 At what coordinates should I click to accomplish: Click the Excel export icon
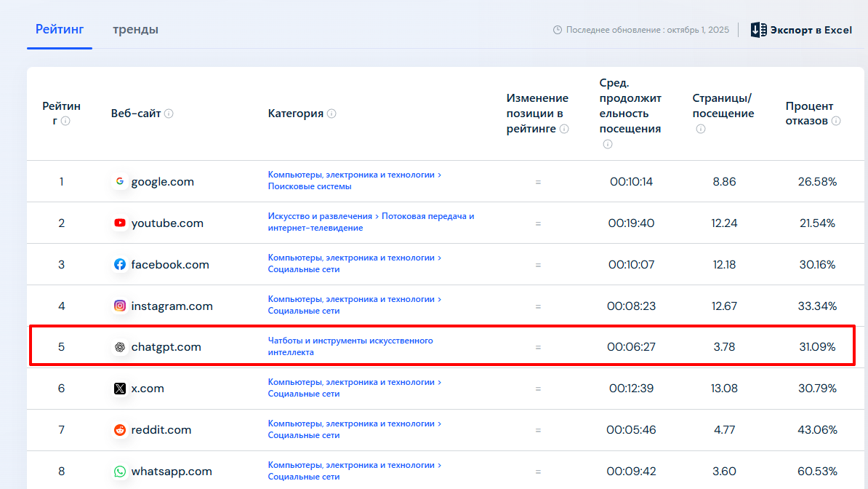point(758,30)
